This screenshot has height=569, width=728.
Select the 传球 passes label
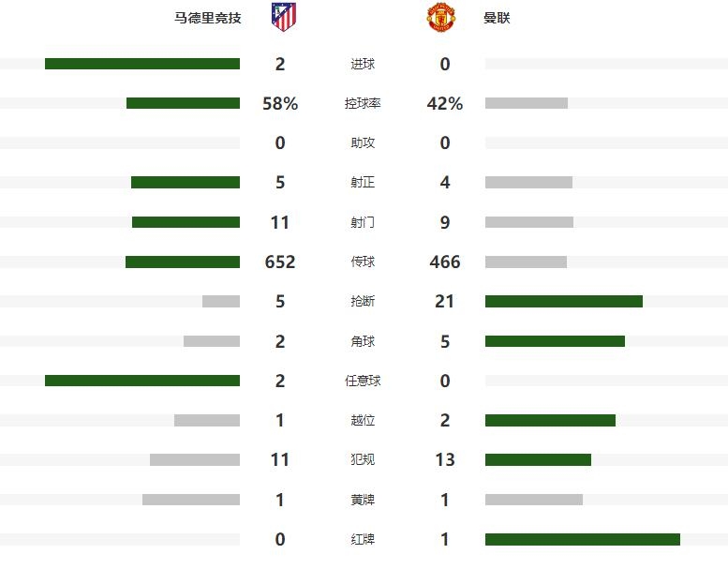pyautogui.click(x=363, y=262)
